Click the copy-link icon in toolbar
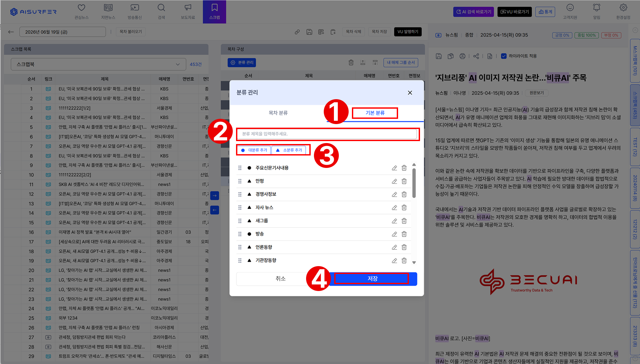The width and height of the screenshot is (640, 364). (x=297, y=32)
